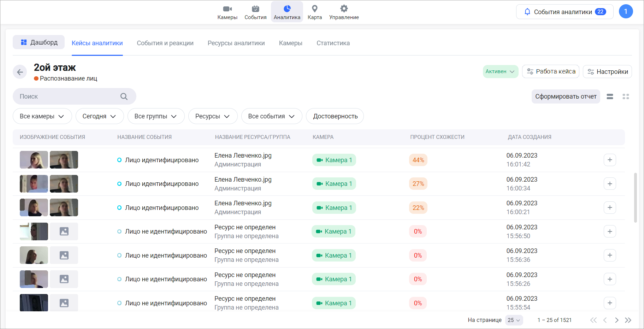Go to next page arrow
The image size is (644, 329).
point(616,320)
